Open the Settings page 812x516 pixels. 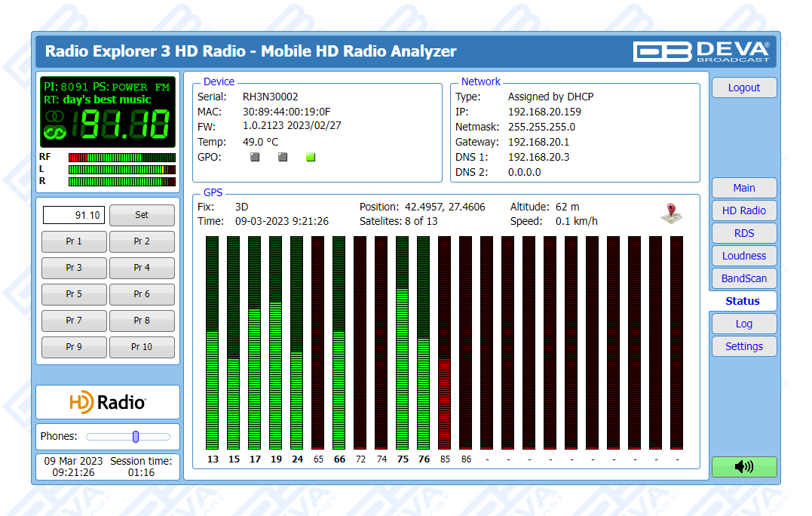[x=743, y=346]
